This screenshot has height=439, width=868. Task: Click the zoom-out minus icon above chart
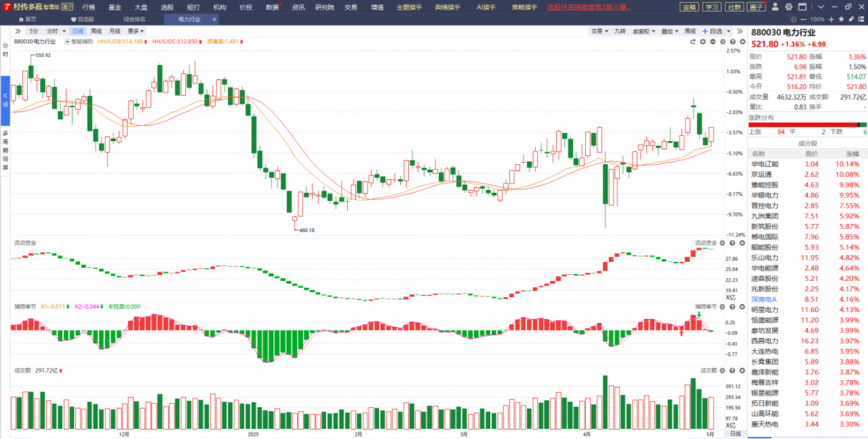[x=713, y=42]
